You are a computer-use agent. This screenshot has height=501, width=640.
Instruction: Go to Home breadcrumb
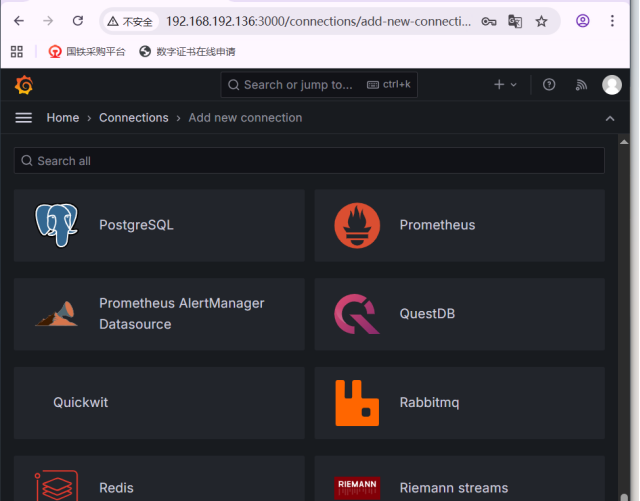click(x=63, y=118)
